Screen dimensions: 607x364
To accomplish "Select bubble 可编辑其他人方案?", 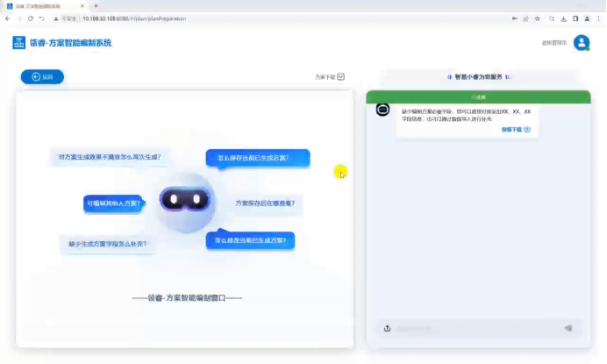I will 112,203.
